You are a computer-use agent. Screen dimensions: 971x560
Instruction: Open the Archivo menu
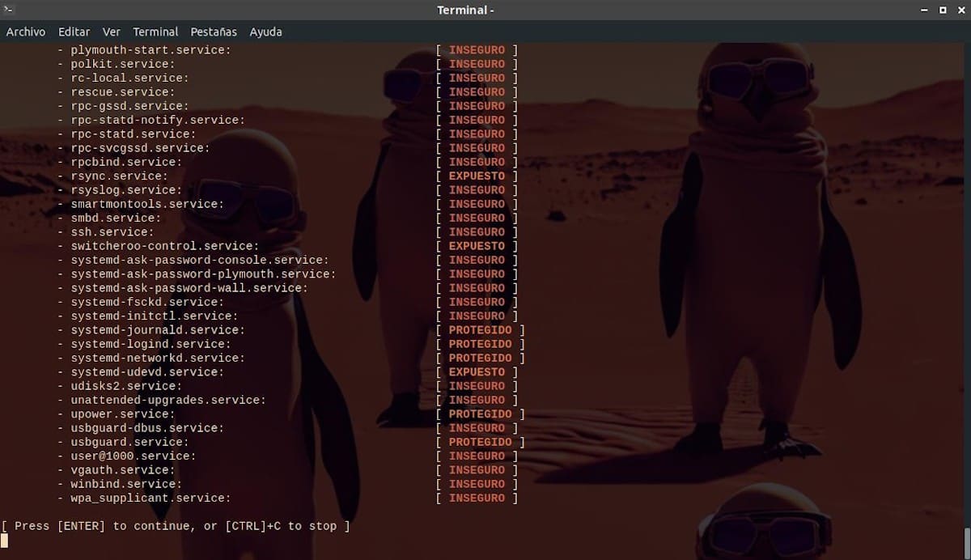[26, 32]
